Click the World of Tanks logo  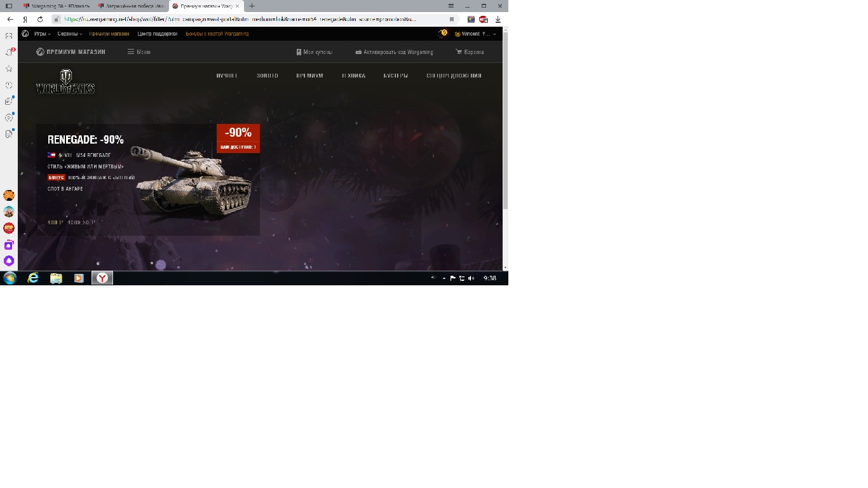pyautogui.click(x=65, y=82)
